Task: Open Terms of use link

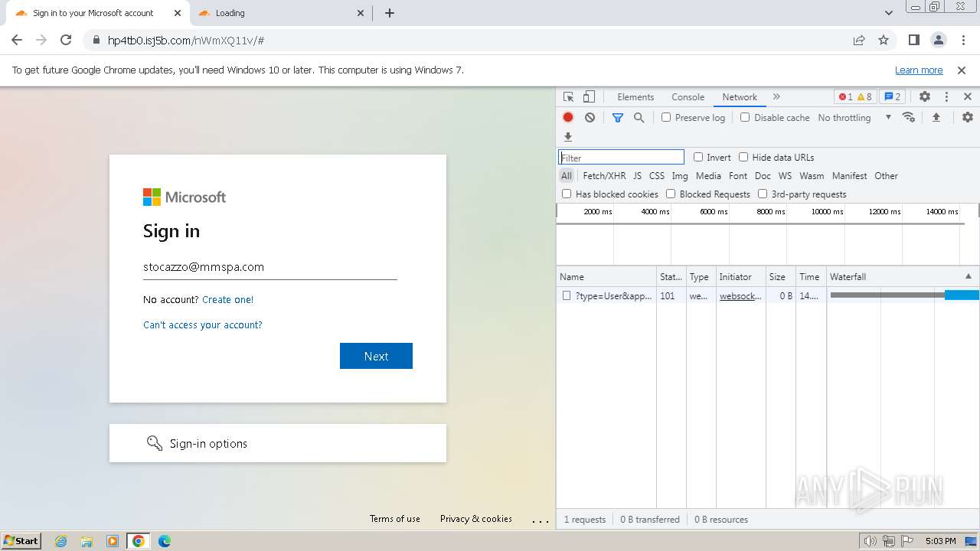Action: [395, 519]
